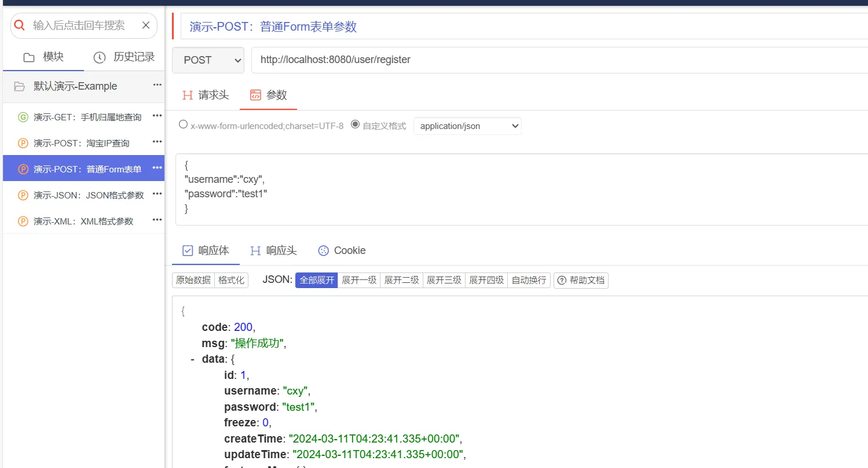Click the search magnifier icon
868x468 pixels.
click(x=20, y=25)
